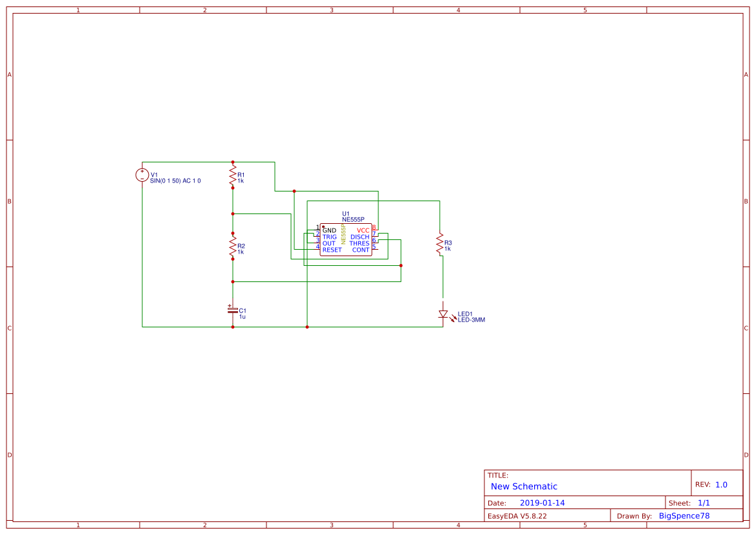Click the LED-3MM part name
The height and width of the screenshot is (535, 756).
[x=471, y=320]
